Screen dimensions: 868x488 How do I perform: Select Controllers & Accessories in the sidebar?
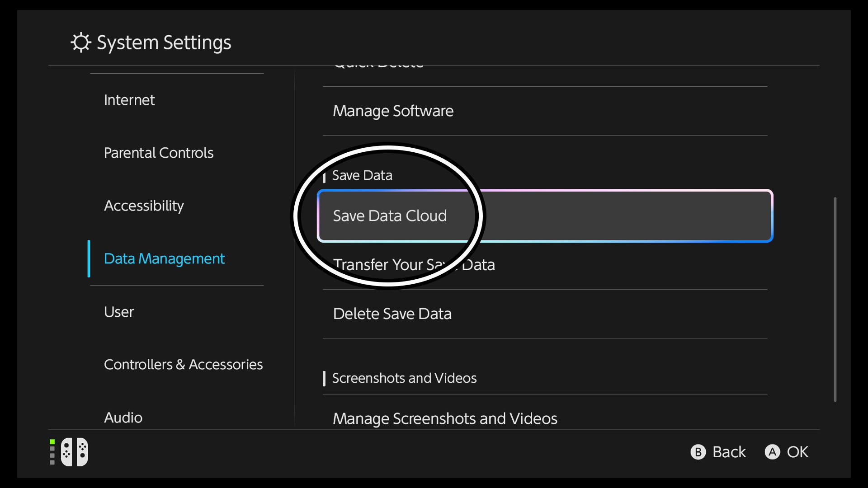click(x=183, y=364)
